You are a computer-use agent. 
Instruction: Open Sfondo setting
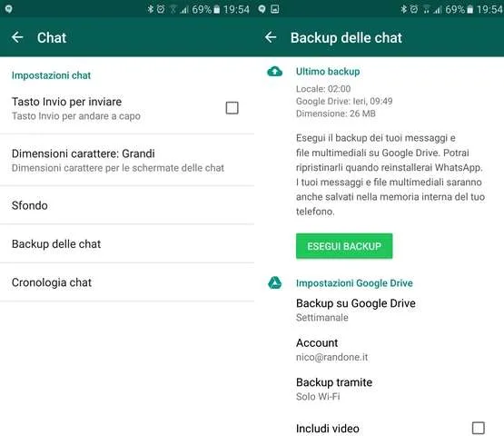[127, 205]
